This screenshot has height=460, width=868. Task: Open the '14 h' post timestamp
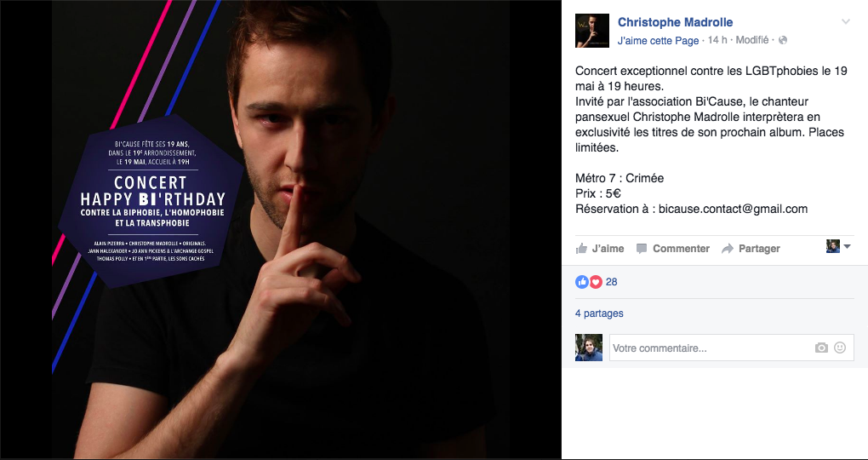tap(717, 40)
